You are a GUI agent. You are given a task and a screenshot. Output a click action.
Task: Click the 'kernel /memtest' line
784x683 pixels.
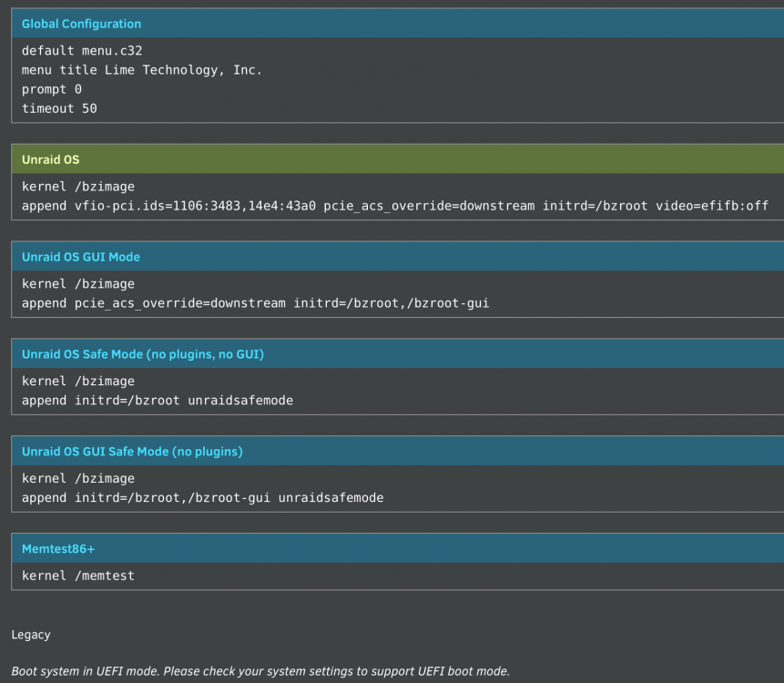[78, 576]
